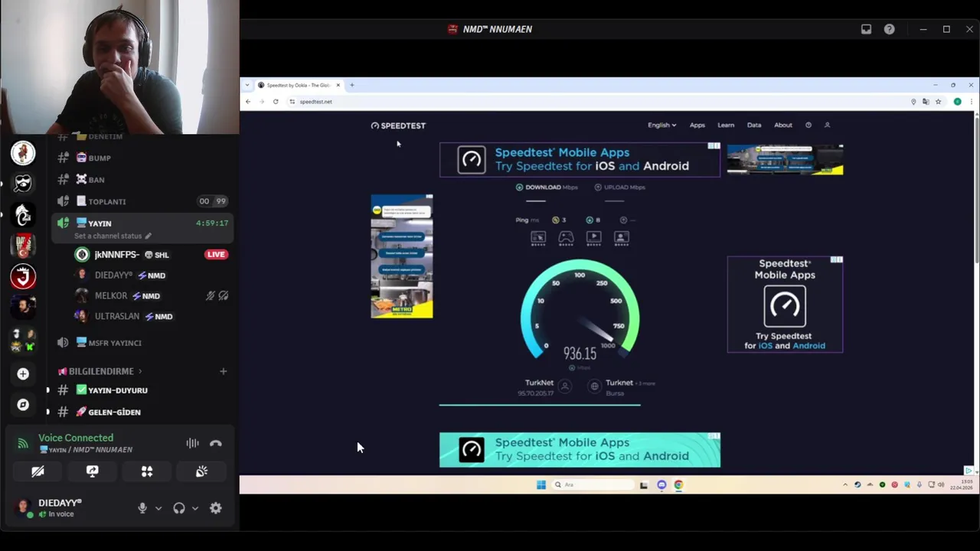
Task: Click the top Speedtest Mobile Apps banner
Action: coord(580,159)
